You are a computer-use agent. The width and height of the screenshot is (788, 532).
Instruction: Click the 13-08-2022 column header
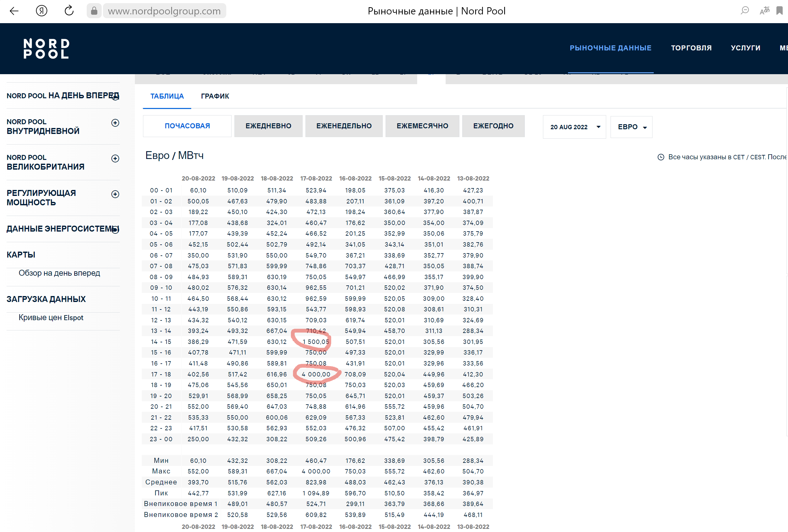pyautogui.click(x=473, y=178)
